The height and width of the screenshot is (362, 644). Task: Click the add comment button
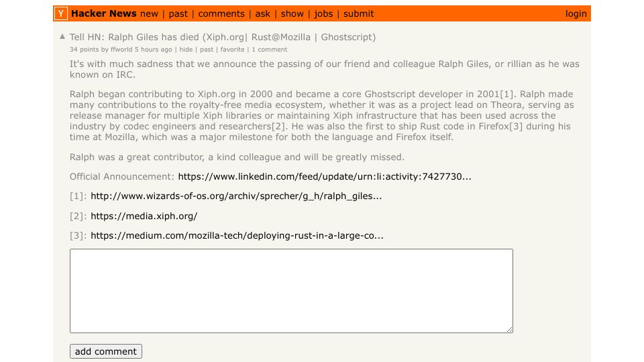(106, 351)
